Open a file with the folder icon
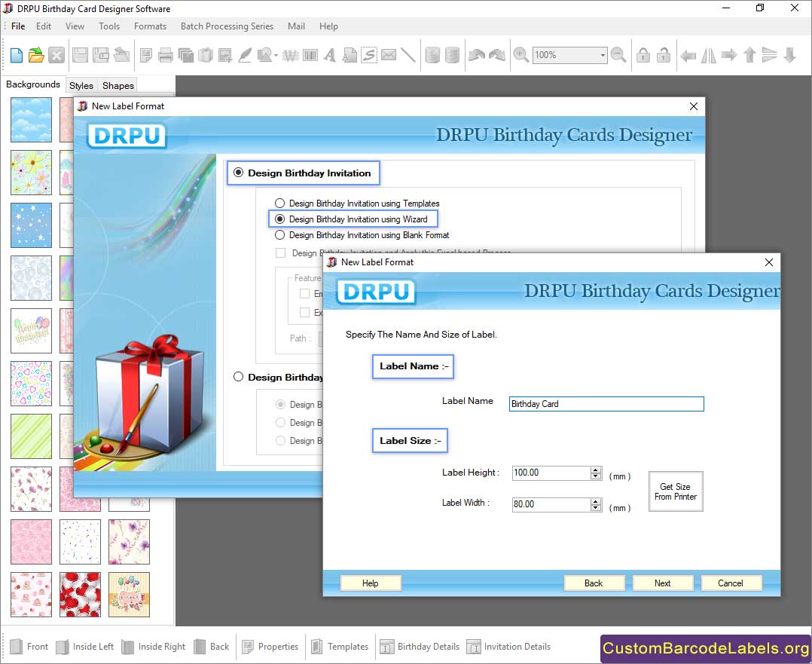The height and width of the screenshot is (664, 812). (x=36, y=55)
